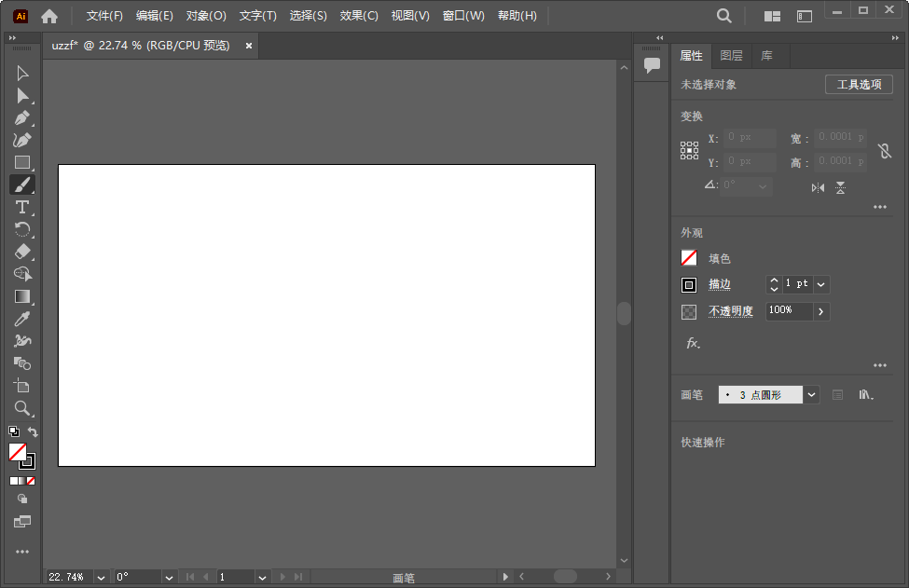Click the underlined 描边 link

click(719, 284)
